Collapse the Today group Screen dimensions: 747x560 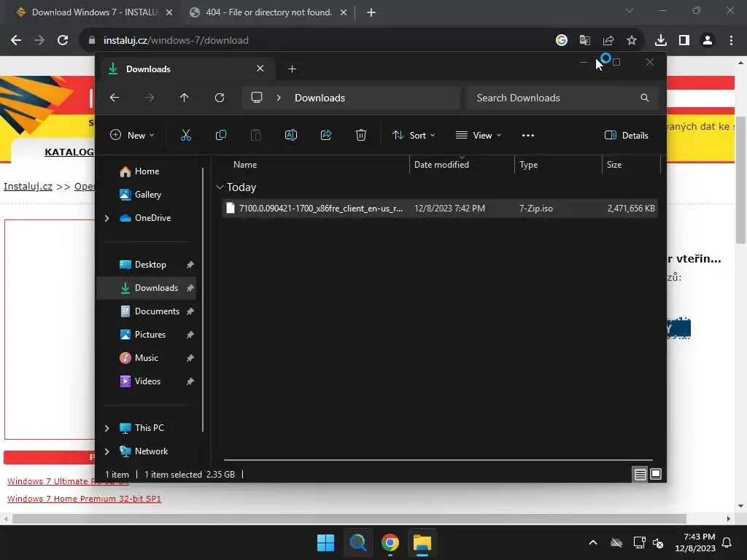click(220, 187)
